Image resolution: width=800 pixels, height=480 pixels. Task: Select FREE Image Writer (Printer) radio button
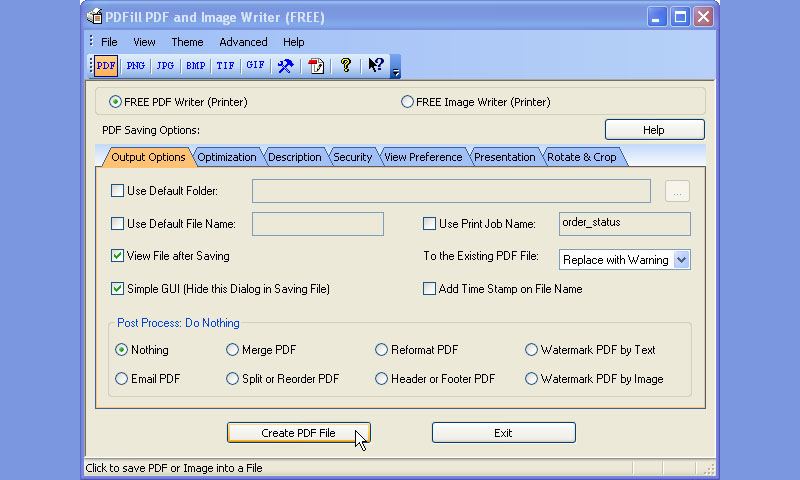pyautogui.click(x=407, y=102)
